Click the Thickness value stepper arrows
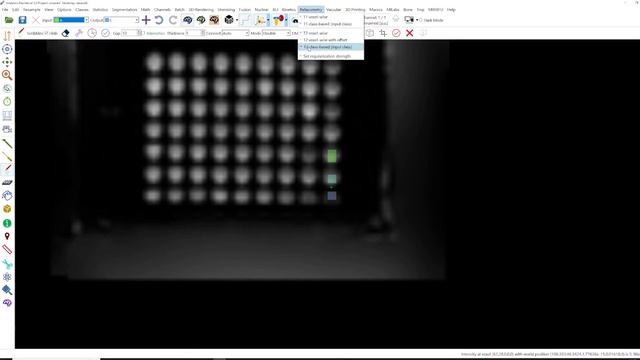The width and height of the screenshot is (640, 360). pos(203,33)
